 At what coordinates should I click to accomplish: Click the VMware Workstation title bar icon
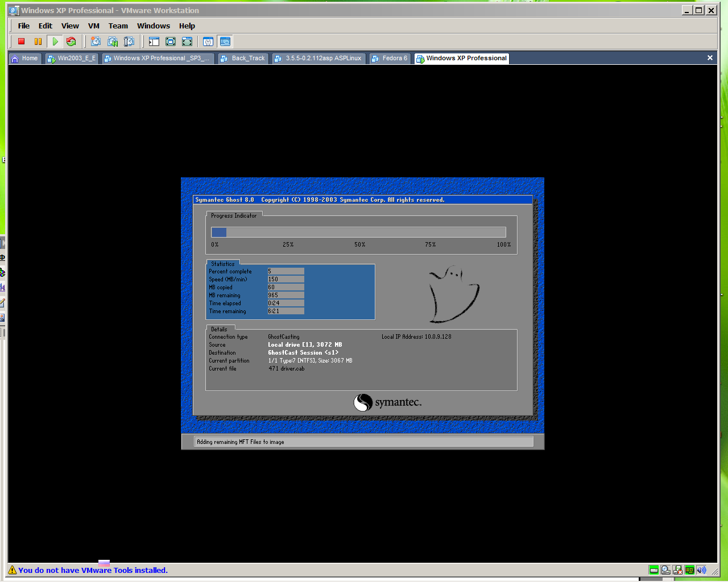point(14,10)
